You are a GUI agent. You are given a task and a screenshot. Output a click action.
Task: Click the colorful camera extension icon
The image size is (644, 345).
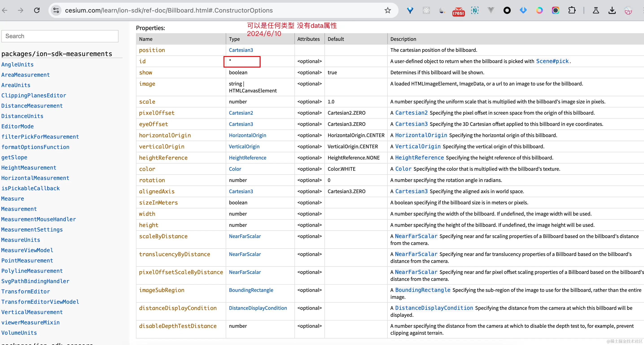click(555, 10)
